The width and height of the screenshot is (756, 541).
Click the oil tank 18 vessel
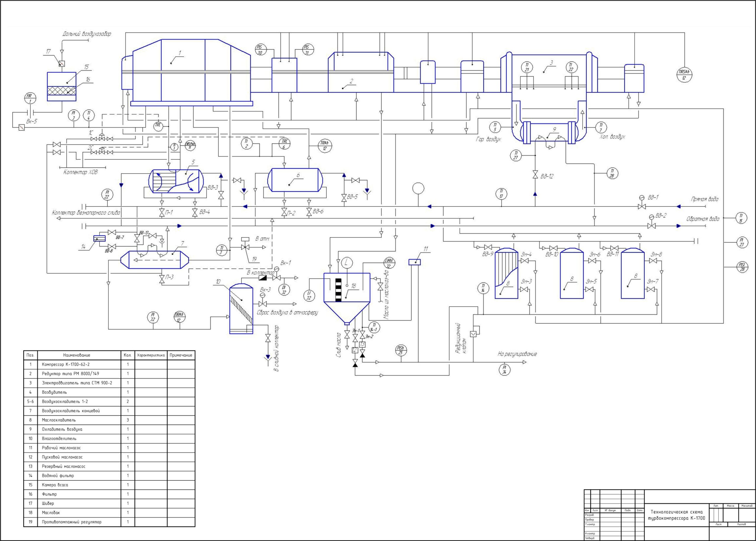[347, 298]
